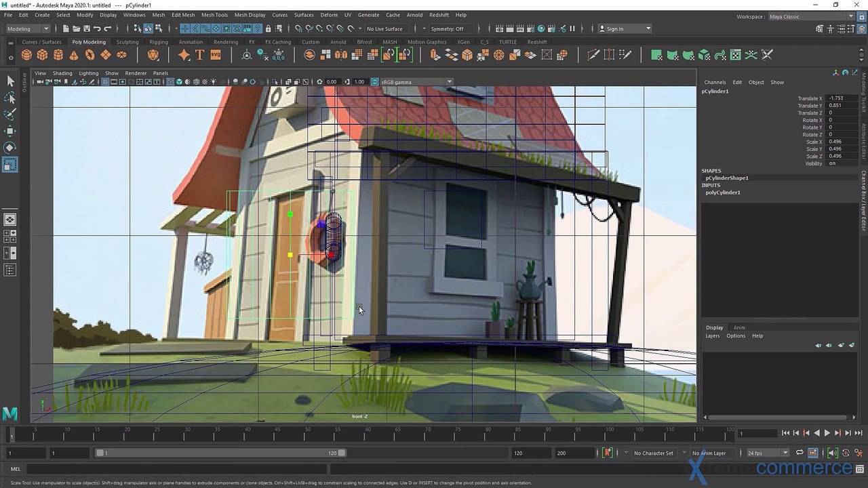Screen dimensions: 868x488
Task: Click the New Scene icon
Action: tap(66, 28)
